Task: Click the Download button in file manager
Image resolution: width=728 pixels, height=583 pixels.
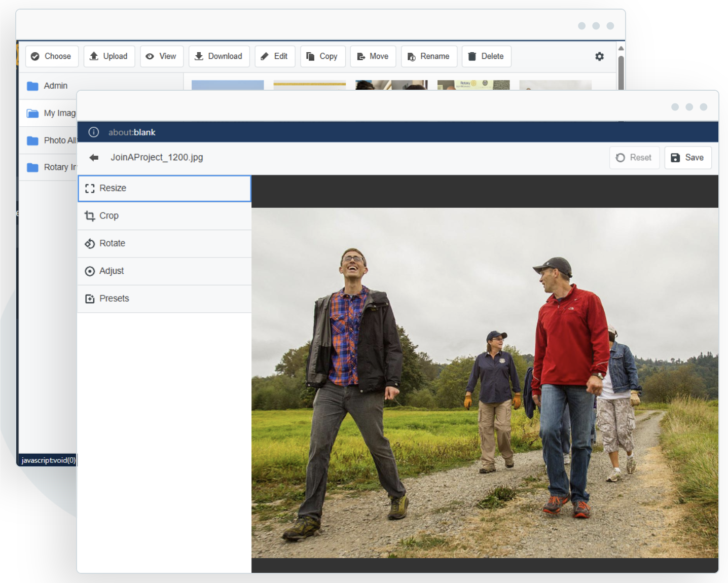Action: pyautogui.click(x=219, y=56)
